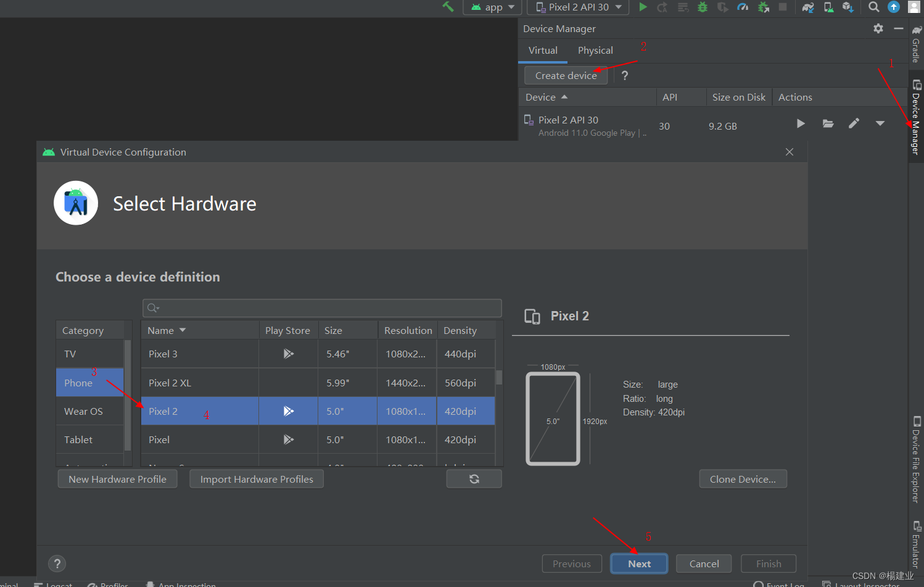Click the Profile app gauge icon
Screen dimensions: 924x587
coord(743,7)
